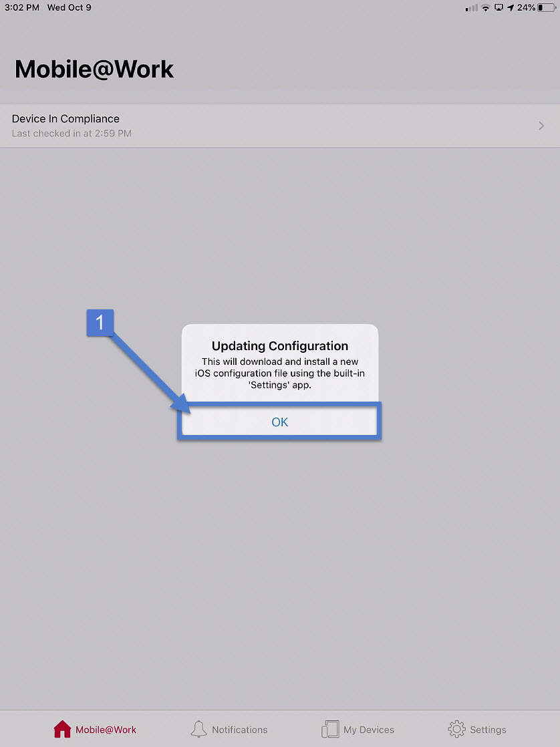The image size is (560, 747).
Task: Click the numbered callout marker 1
Action: tap(100, 323)
